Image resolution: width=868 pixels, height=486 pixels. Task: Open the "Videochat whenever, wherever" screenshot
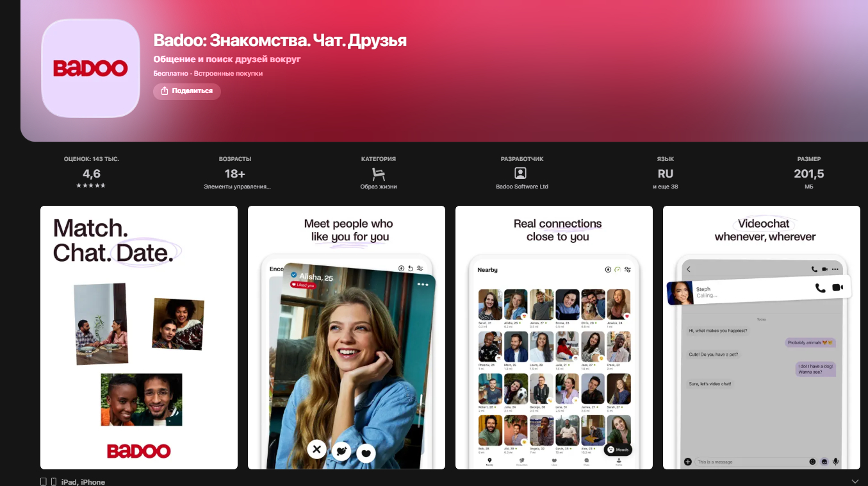(x=762, y=337)
